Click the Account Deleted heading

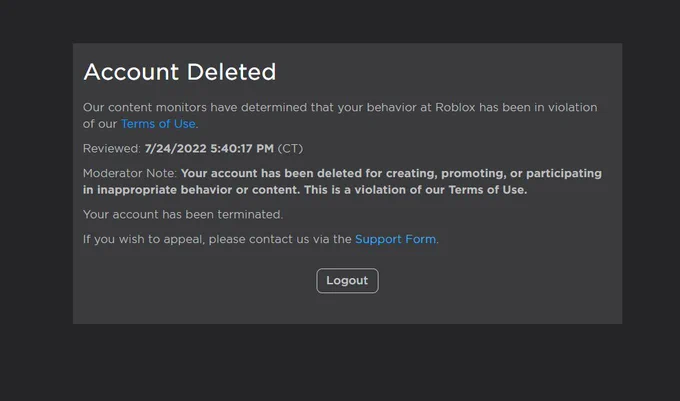[x=180, y=72]
